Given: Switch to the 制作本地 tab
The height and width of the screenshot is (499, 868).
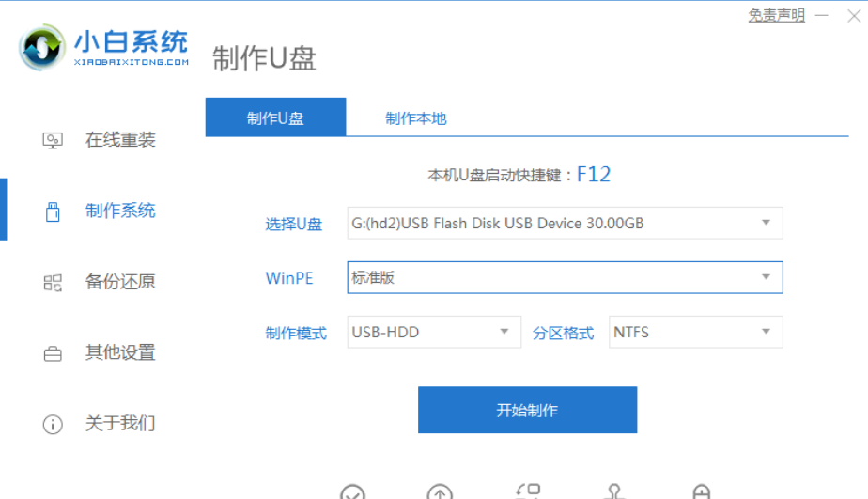Looking at the screenshot, I should tap(415, 118).
